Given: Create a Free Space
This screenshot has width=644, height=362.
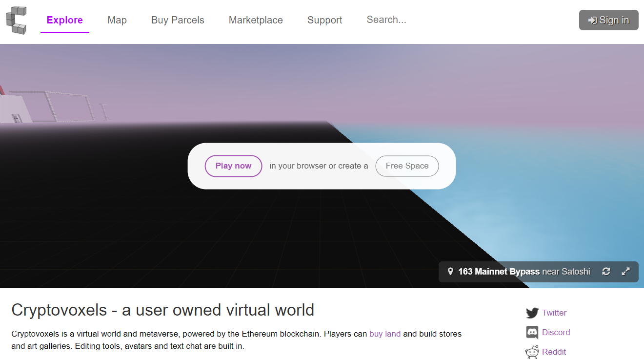Looking at the screenshot, I should click(407, 166).
